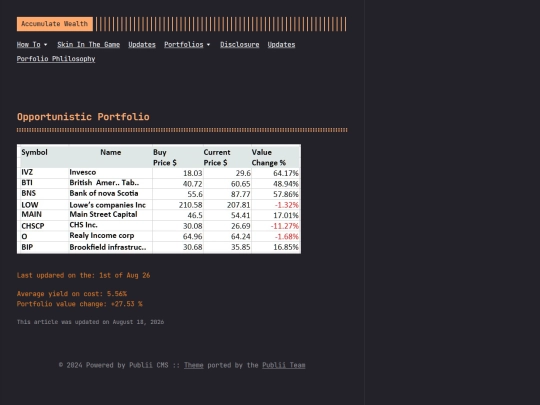Click the Last updated on date line
Screen dimensions: 540x405
[83, 276]
